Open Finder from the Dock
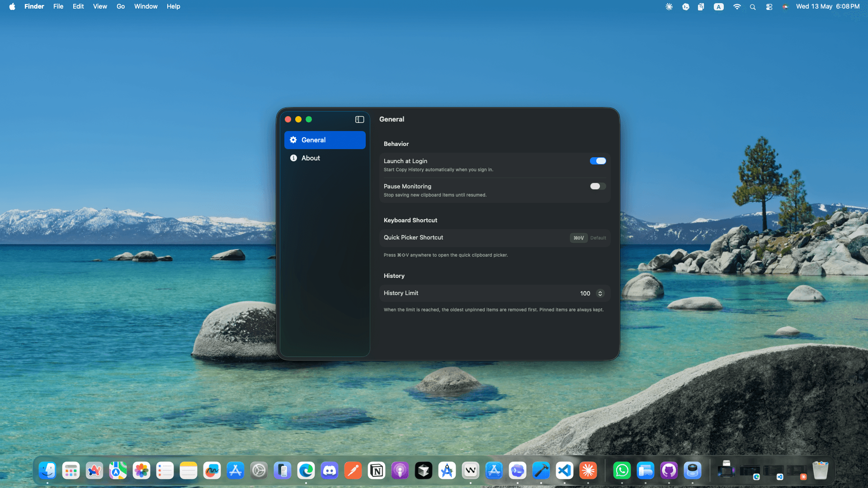 click(x=47, y=471)
